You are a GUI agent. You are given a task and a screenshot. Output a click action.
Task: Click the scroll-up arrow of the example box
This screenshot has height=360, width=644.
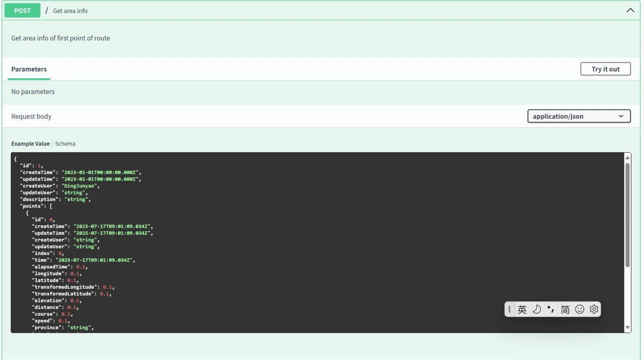tap(627, 158)
